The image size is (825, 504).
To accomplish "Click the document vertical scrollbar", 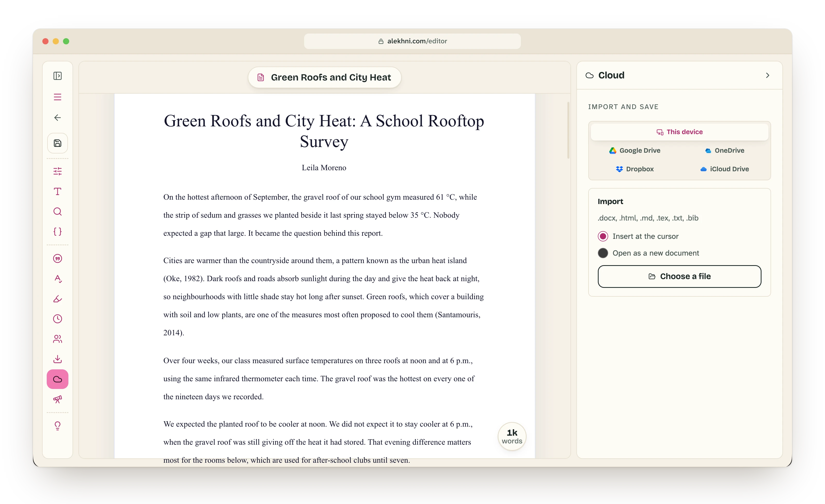I will (568, 131).
